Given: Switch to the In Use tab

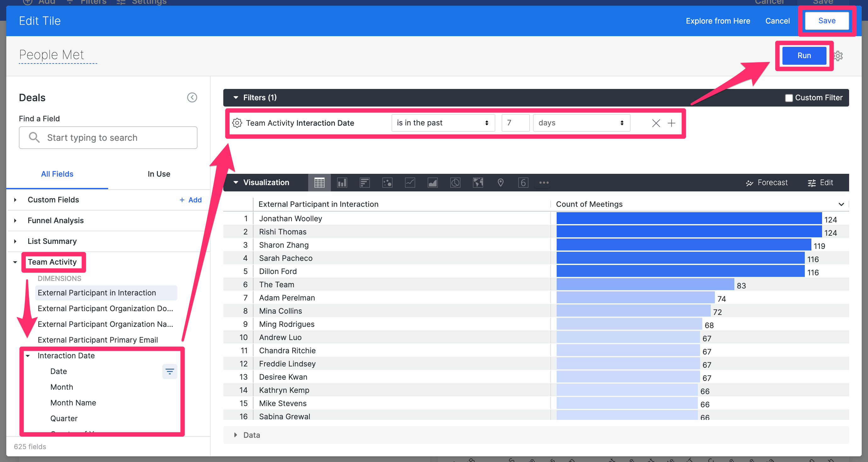Looking at the screenshot, I should [x=159, y=174].
